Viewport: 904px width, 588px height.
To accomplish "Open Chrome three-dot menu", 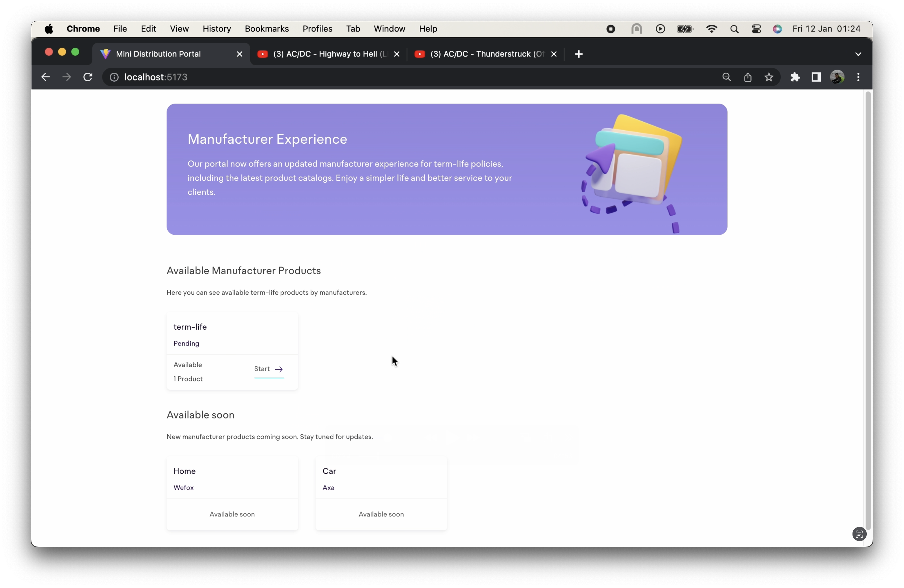I will (x=858, y=77).
